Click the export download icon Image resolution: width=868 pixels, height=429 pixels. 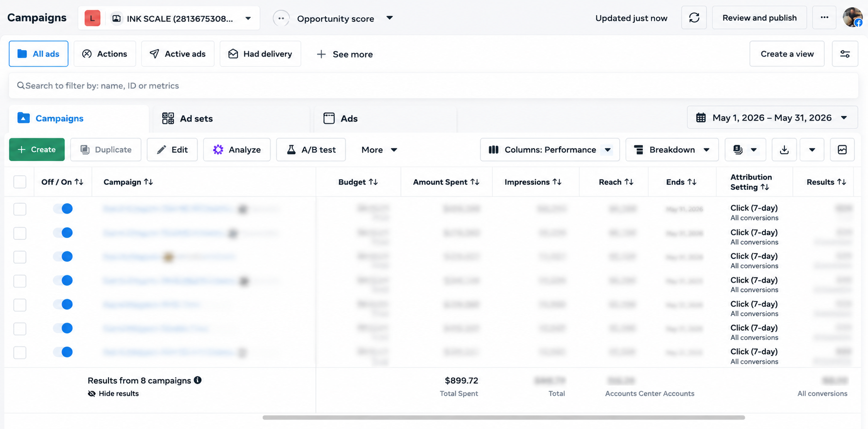coord(784,150)
